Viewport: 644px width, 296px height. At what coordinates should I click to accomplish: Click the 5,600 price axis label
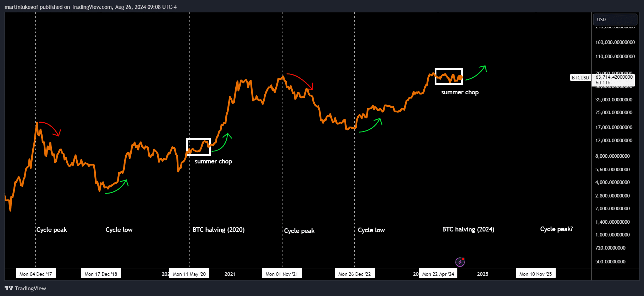[x=612, y=169]
